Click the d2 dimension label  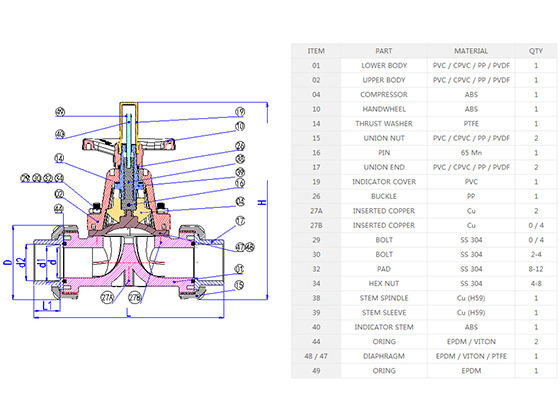coord(22,262)
